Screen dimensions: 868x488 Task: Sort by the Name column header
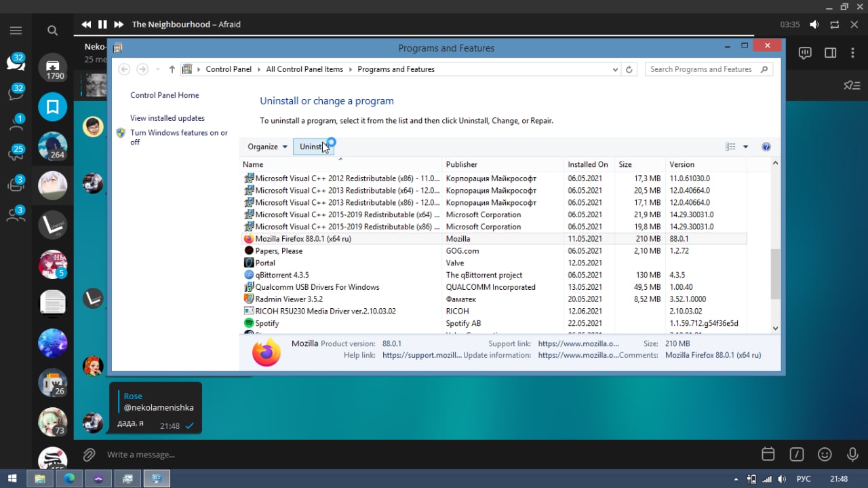point(341,164)
